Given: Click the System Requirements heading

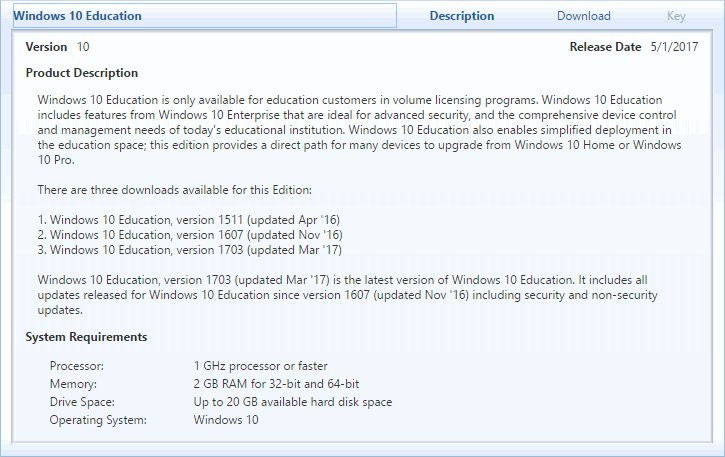Looking at the screenshot, I should [x=86, y=337].
